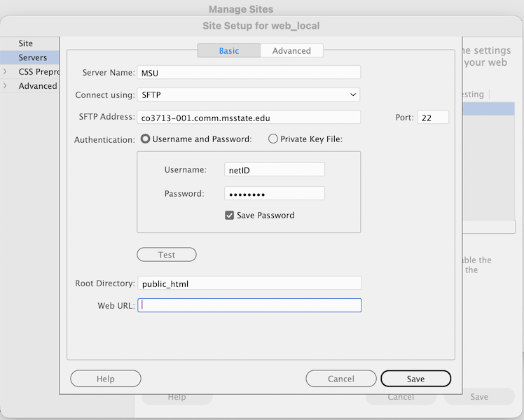Switch to the Advanced tab
The height and width of the screenshot is (420, 524).
(x=291, y=50)
